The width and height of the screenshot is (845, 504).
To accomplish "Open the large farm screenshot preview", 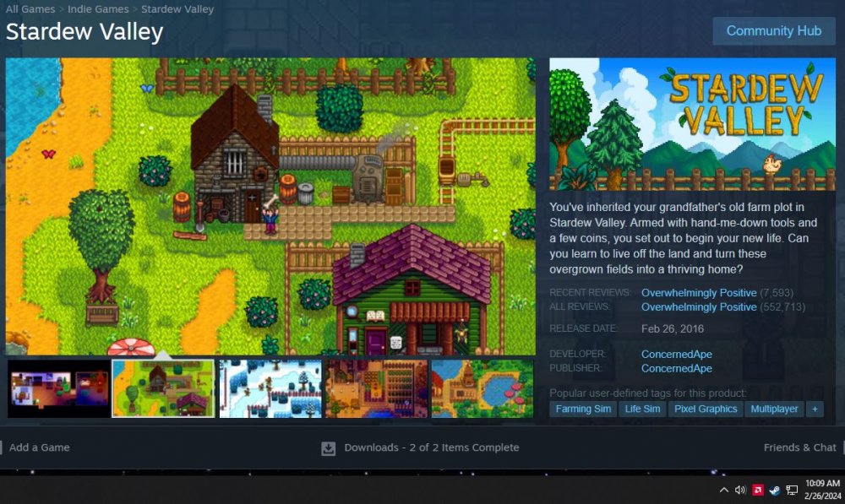I will [270, 206].
